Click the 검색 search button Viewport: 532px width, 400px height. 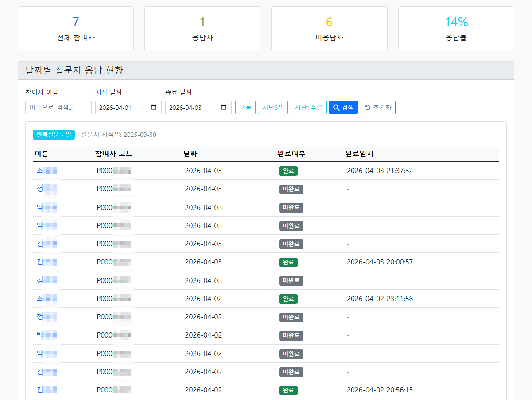[x=343, y=107]
